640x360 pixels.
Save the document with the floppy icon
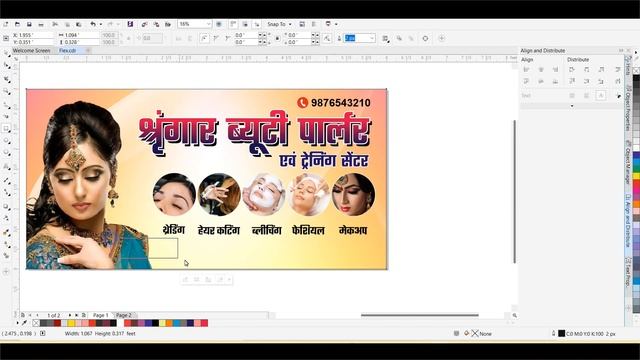click(x=29, y=24)
